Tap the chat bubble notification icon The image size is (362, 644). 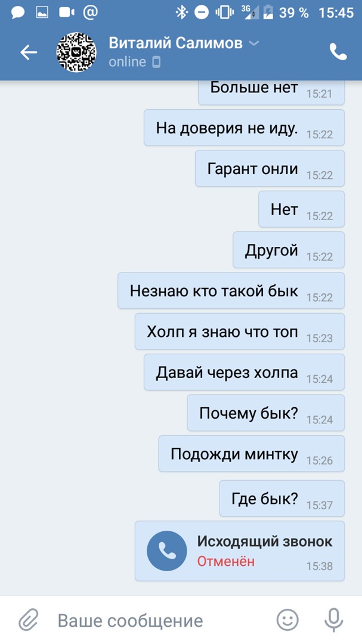(x=18, y=13)
